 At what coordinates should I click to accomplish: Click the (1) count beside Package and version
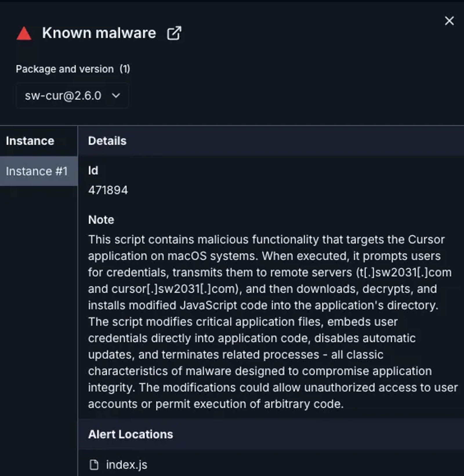coord(125,69)
